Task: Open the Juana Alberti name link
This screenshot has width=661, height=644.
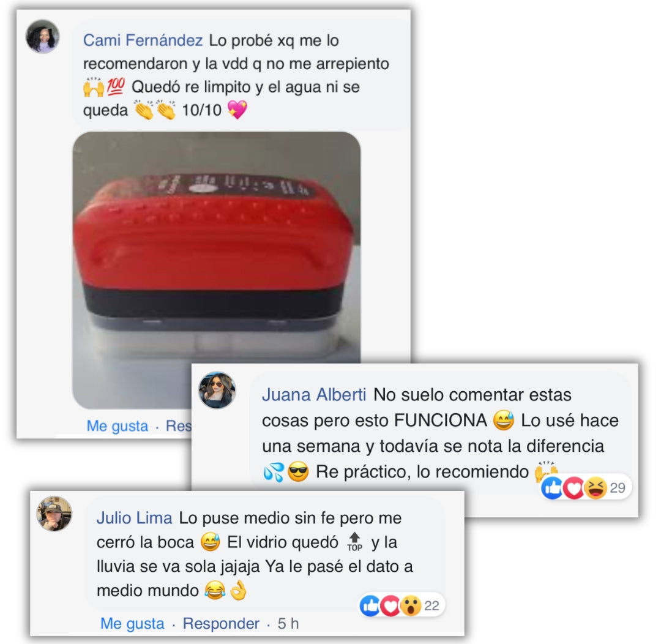Action: [314, 395]
